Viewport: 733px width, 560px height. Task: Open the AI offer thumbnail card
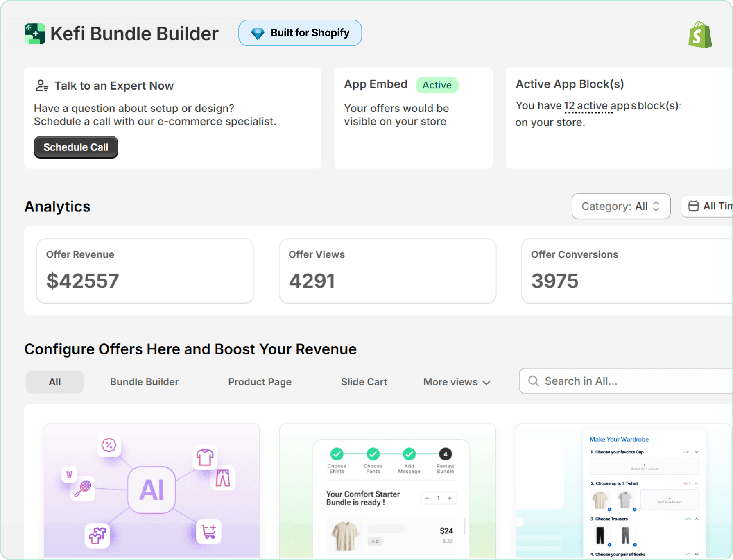click(x=152, y=491)
